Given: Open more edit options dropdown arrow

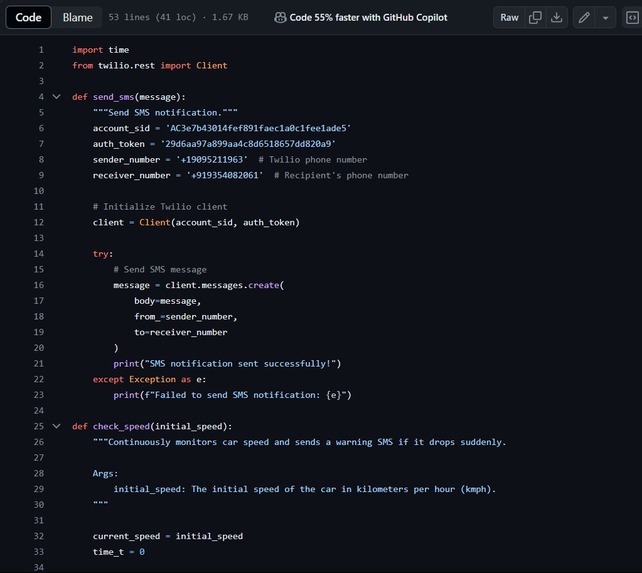Looking at the screenshot, I should tap(606, 18).
